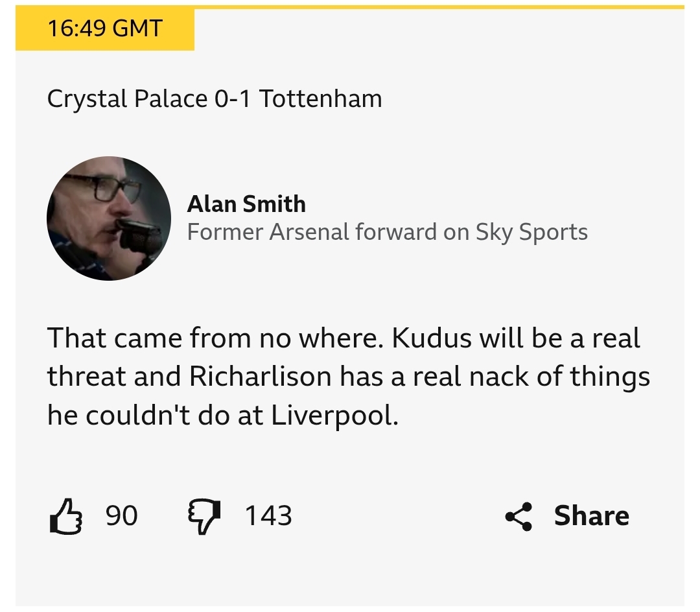The width and height of the screenshot is (700, 612).
Task: Click the dislike count of 143
Action: click(268, 516)
